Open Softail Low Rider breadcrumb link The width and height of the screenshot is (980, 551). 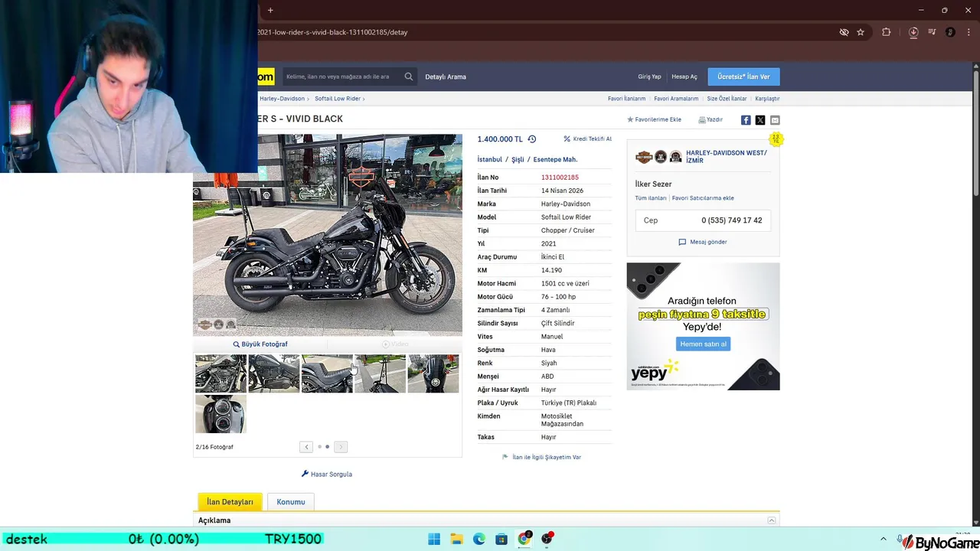(x=338, y=99)
